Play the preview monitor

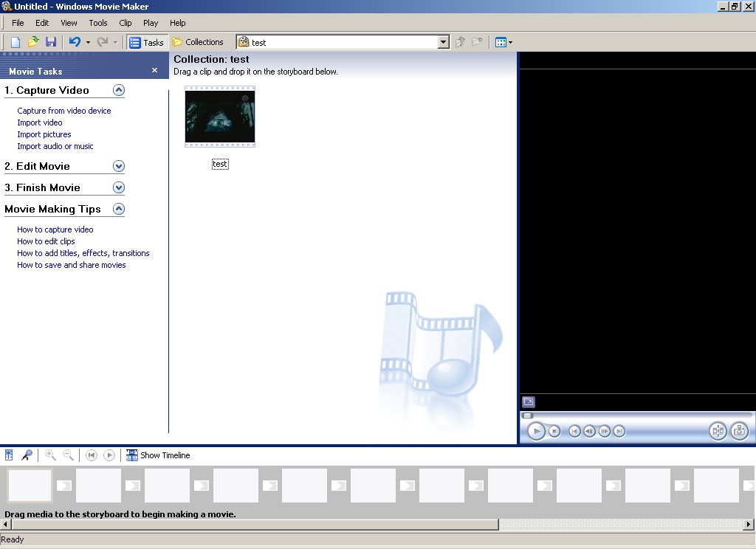click(x=536, y=431)
